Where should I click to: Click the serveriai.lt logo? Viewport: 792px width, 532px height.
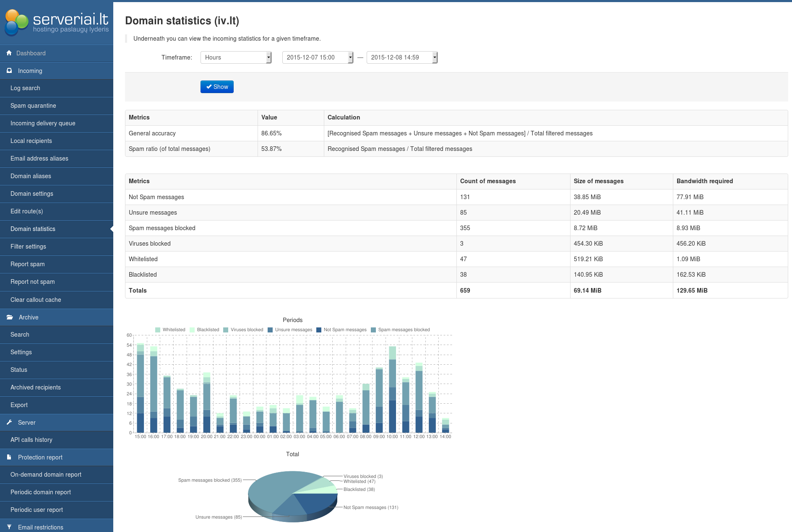(x=57, y=22)
